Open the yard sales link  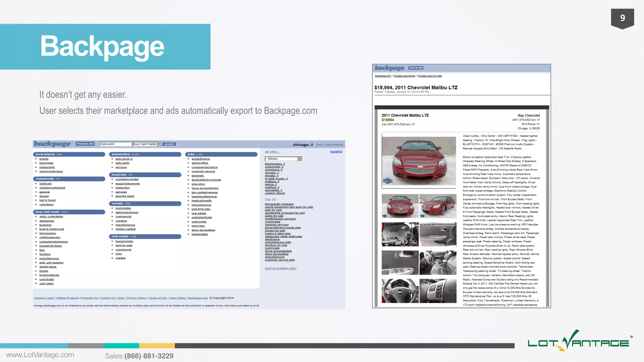click(47, 283)
